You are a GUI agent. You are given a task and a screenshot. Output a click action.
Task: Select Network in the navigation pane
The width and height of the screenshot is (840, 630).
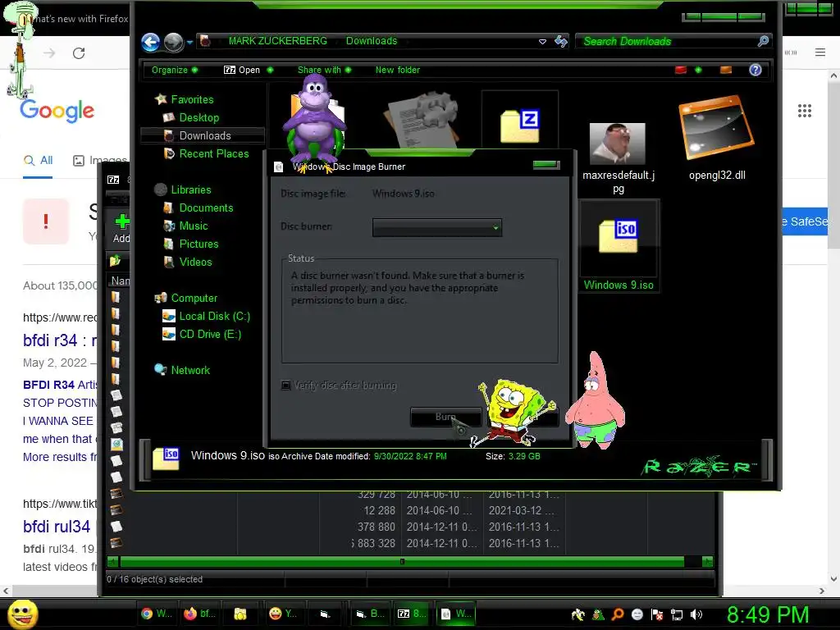point(190,370)
